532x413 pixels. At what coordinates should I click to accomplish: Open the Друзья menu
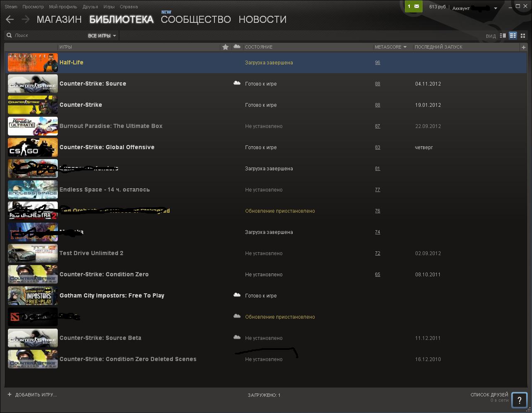point(90,7)
